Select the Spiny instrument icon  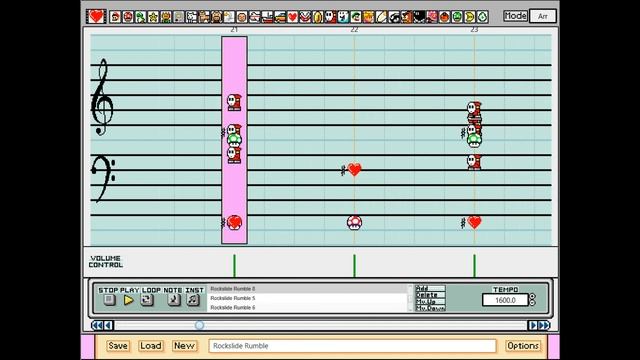432,17
